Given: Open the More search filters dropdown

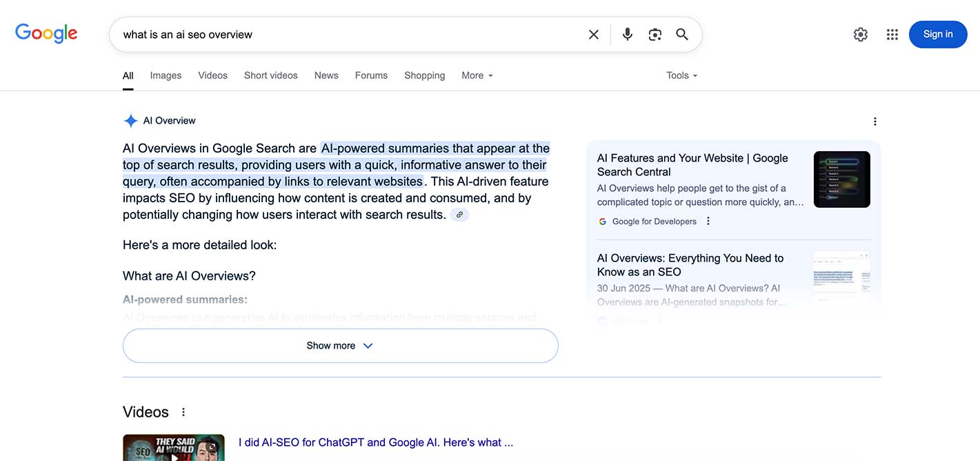Looking at the screenshot, I should point(477,75).
